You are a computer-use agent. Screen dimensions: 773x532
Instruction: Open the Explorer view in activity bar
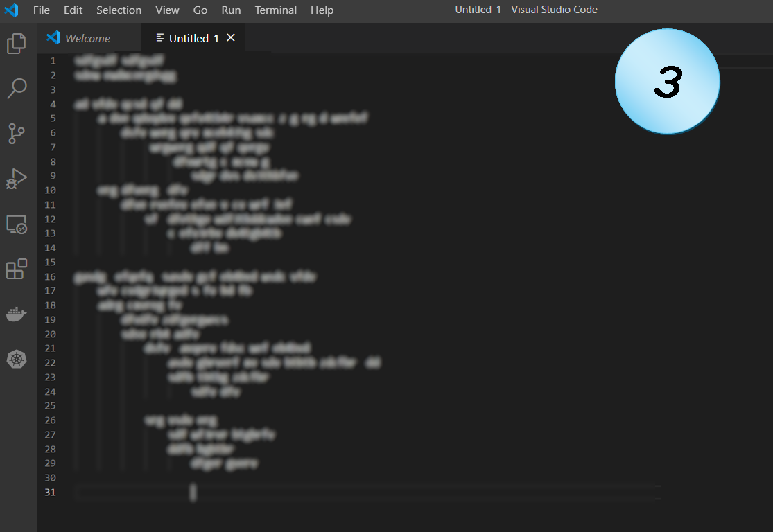point(17,44)
